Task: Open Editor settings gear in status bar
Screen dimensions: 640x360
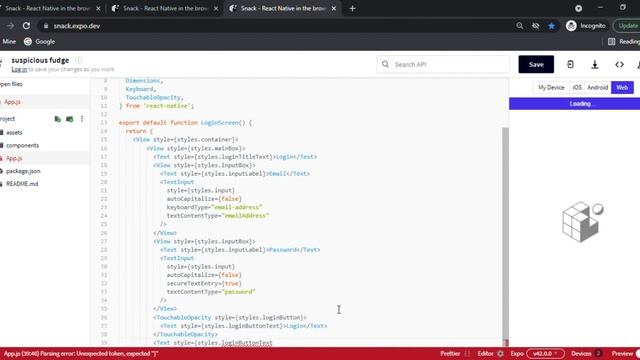Action: (x=500, y=353)
